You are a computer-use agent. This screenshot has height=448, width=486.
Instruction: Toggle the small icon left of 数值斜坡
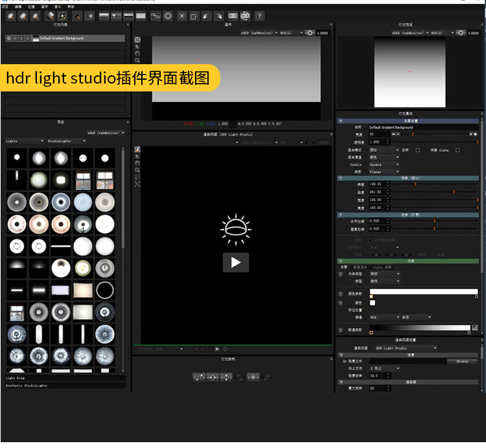click(340, 330)
